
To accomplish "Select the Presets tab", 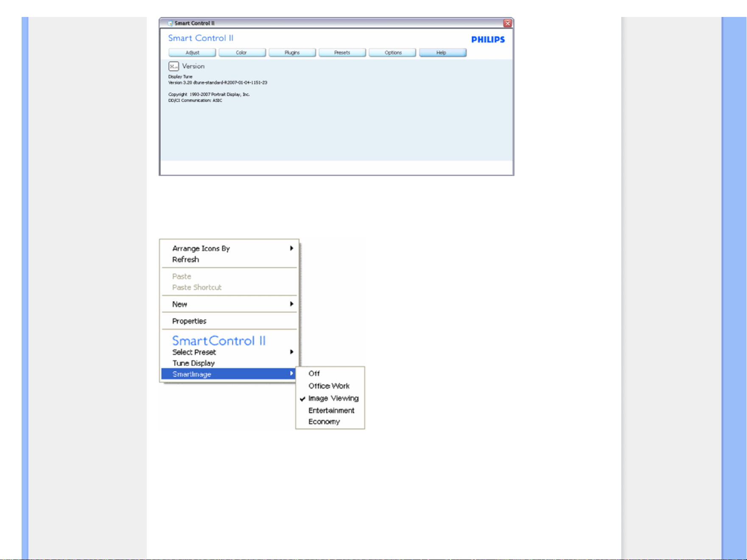I will 342,53.
